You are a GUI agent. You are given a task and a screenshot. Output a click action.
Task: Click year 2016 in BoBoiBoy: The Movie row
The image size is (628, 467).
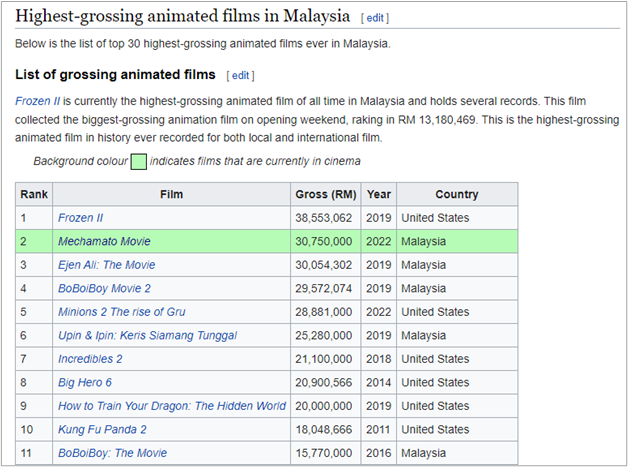(x=378, y=453)
